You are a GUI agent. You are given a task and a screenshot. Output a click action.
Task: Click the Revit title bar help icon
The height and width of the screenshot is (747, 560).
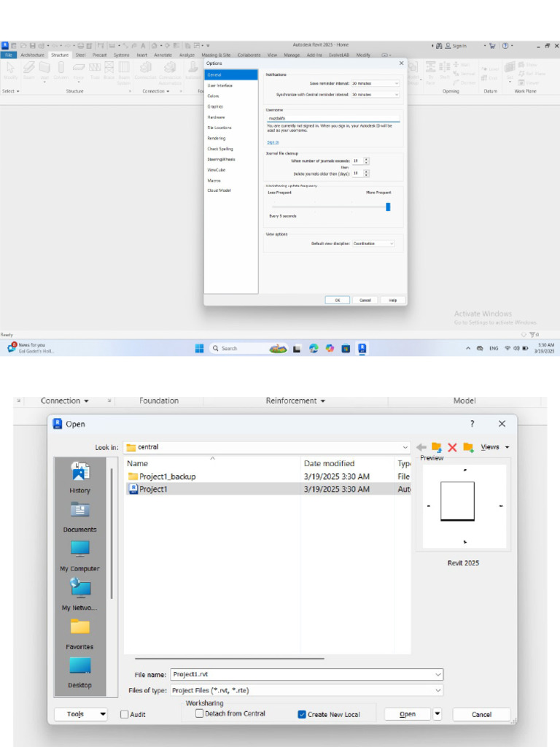tap(505, 46)
